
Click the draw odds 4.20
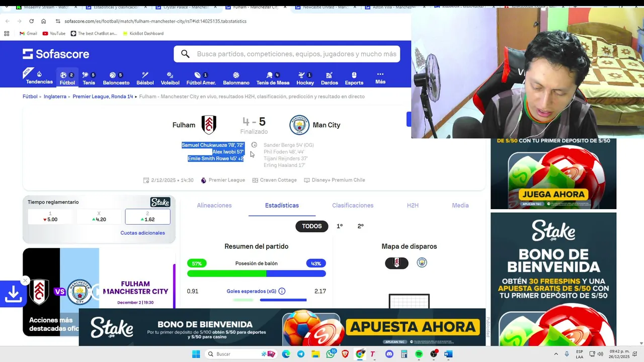pyautogui.click(x=99, y=217)
